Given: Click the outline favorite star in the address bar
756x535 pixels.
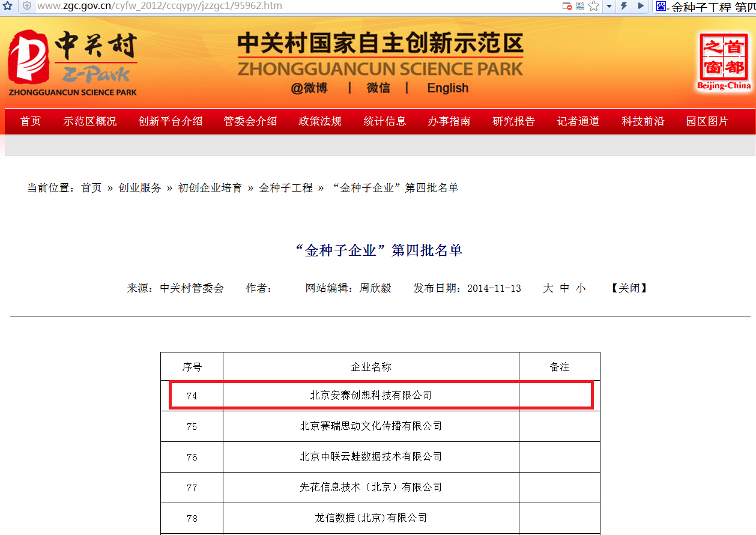Looking at the screenshot, I should click(x=593, y=6).
